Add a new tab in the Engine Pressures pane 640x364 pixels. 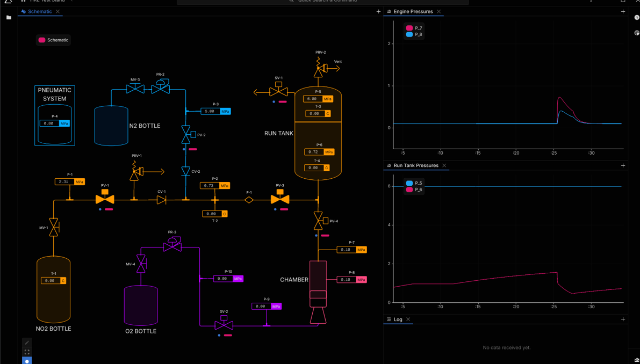click(623, 11)
